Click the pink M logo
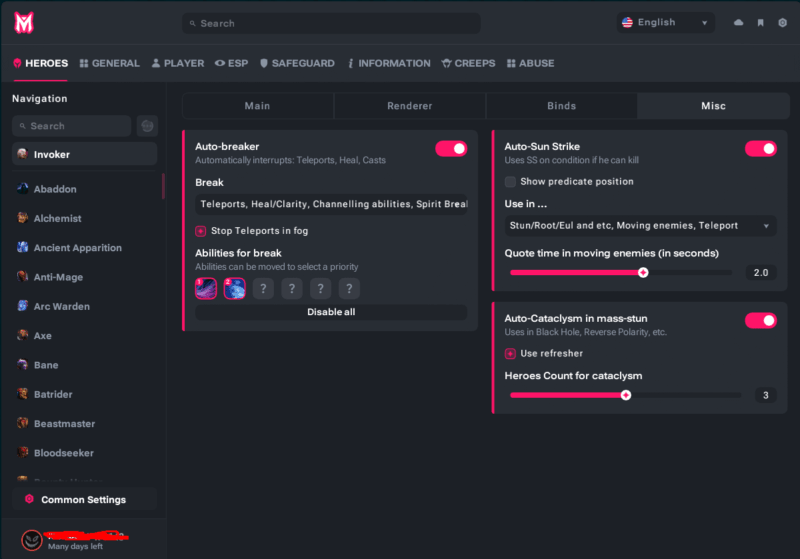The width and height of the screenshot is (800, 559). (24, 23)
